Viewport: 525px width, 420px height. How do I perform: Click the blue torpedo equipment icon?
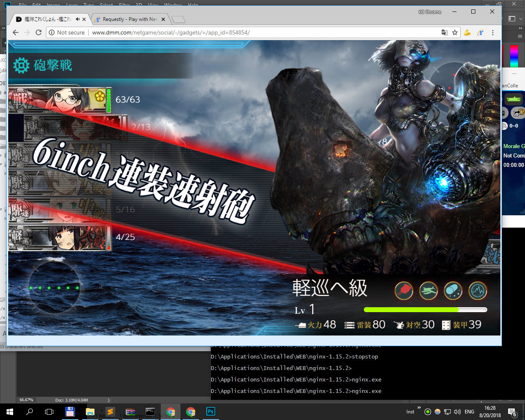[x=453, y=291]
